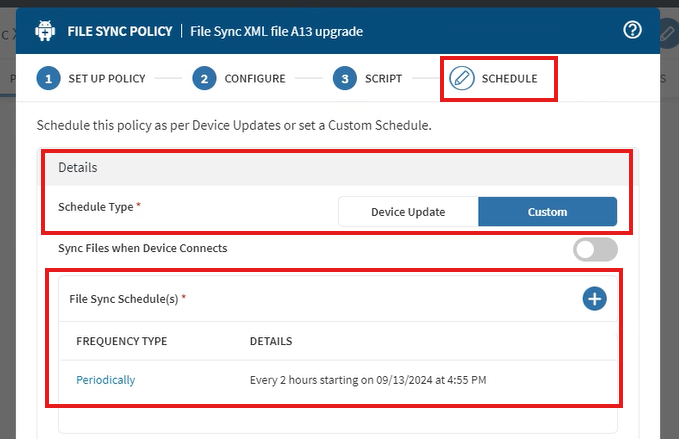Select Custom schedule type

547,212
